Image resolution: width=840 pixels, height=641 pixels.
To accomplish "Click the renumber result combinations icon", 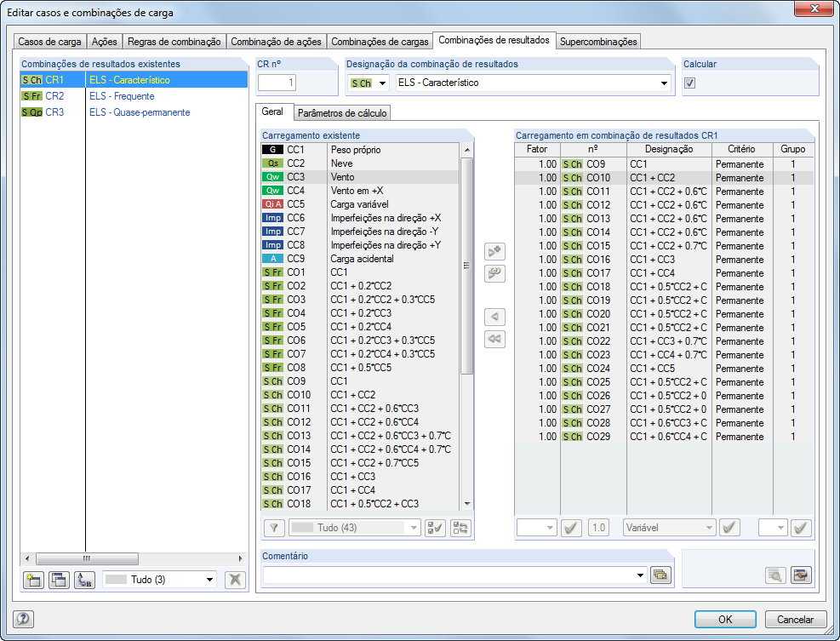I will pyautogui.click(x=84, y=580).
